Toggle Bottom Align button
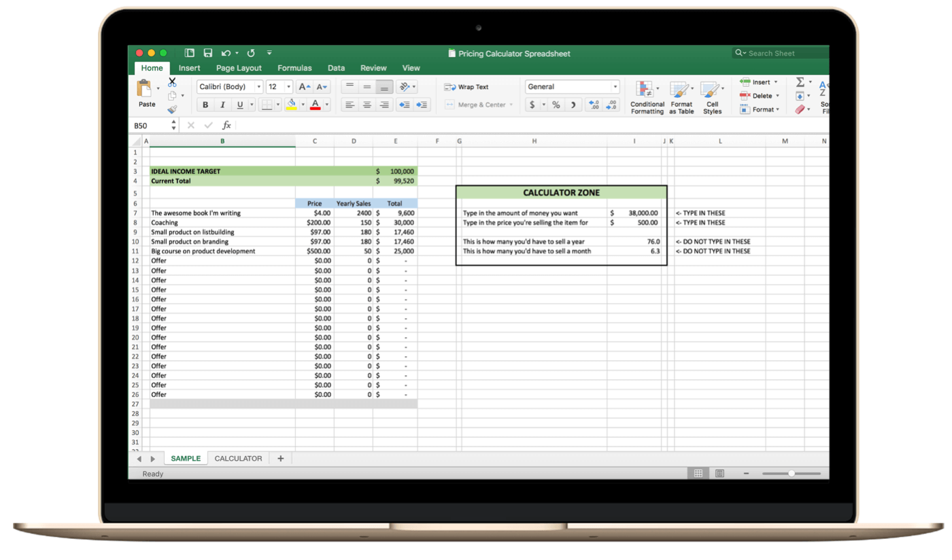 (384, 86)
